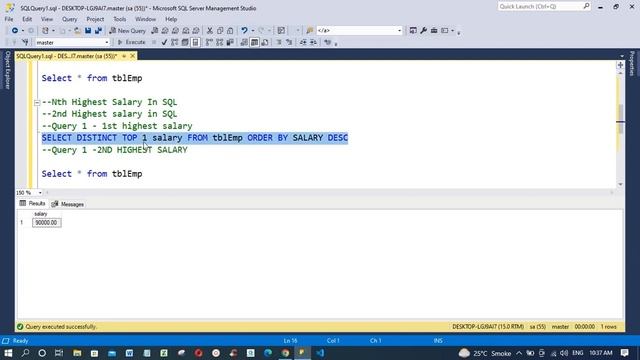Image resolution: width=640 pixels, height=360 pixels.
Task: Execute the selected query
Action: tap(131, 42)
